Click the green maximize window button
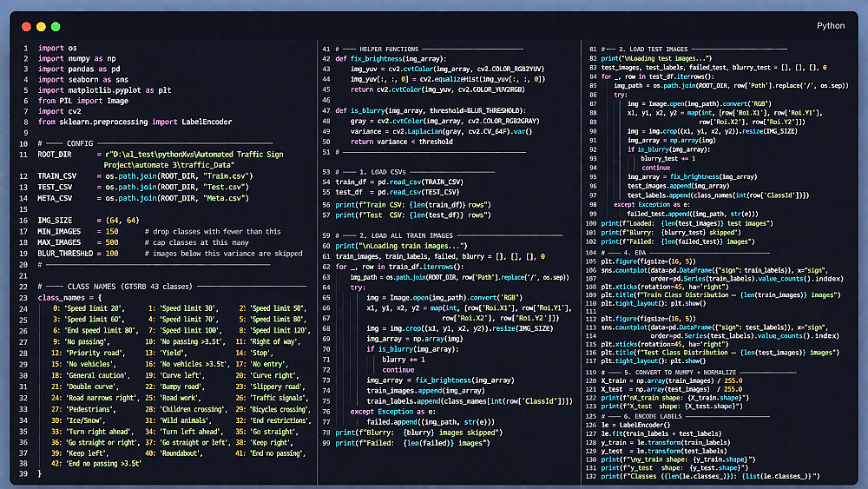 point(56,27)
